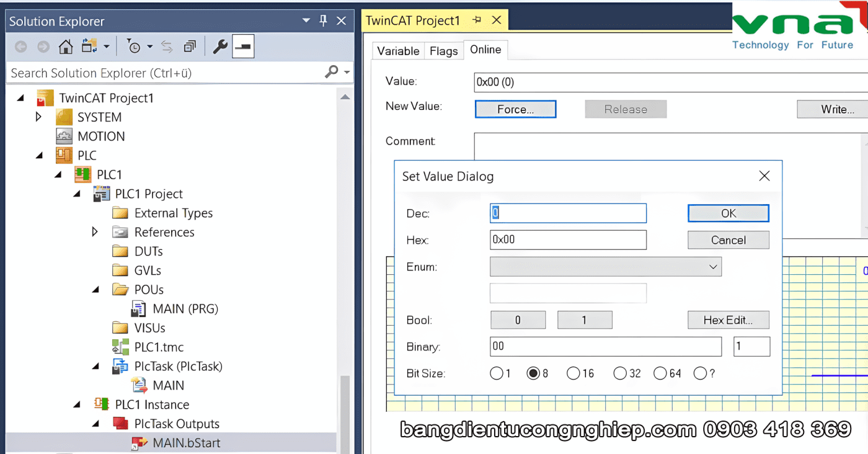Toggle the Solution Explorer auto-hide pin

click(x=323, y=21)
